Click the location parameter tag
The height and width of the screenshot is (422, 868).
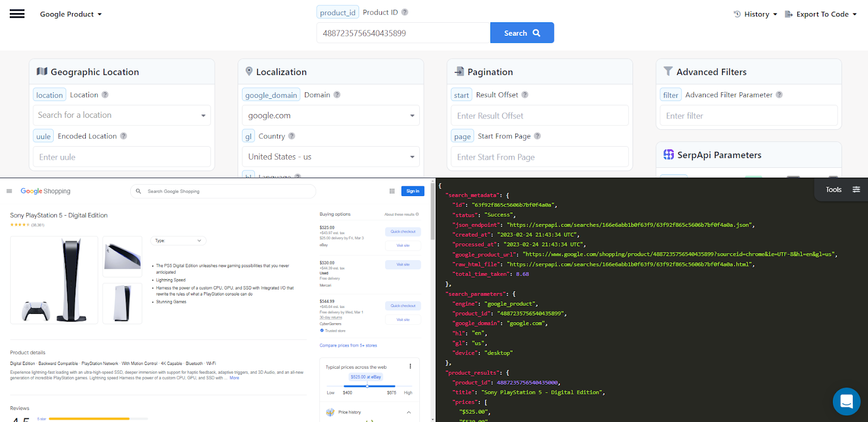click(49, 95)
